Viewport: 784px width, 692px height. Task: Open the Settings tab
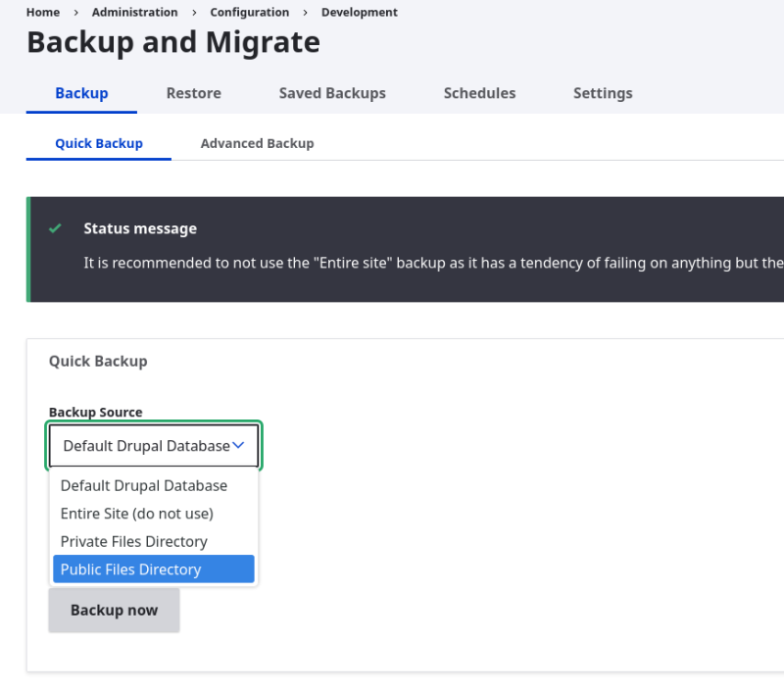603,93
